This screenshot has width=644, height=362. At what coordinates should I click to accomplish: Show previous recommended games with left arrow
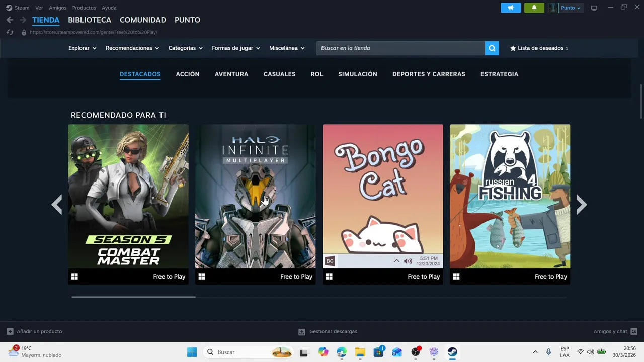(x=57, y=205)
